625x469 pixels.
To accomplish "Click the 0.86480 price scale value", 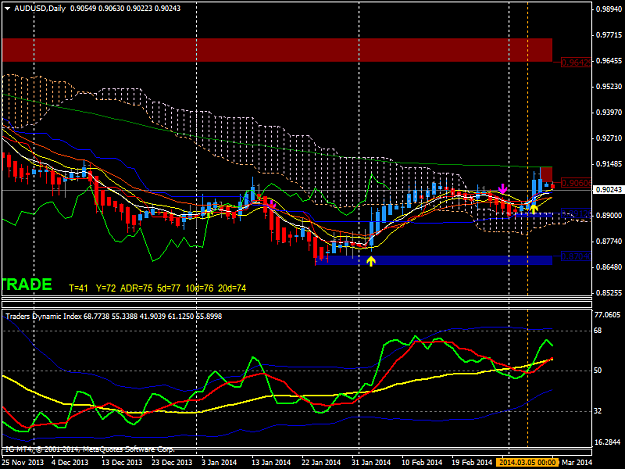I will 609,267.
